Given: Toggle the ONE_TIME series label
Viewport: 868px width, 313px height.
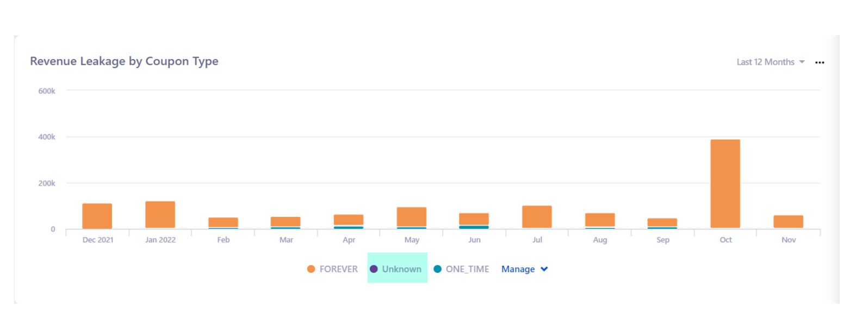Looking at the screenshot, I should [x=467, y=269].
